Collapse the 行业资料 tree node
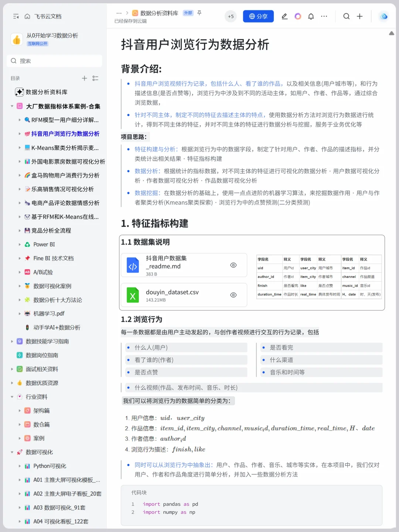Viewport: 399px width, 532px height. pyautogui.click(x=12, y=397)
